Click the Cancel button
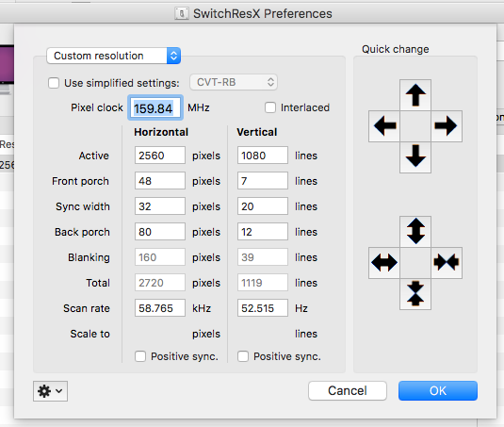Viewport: 504px width, 427px height. click(348, 390)
